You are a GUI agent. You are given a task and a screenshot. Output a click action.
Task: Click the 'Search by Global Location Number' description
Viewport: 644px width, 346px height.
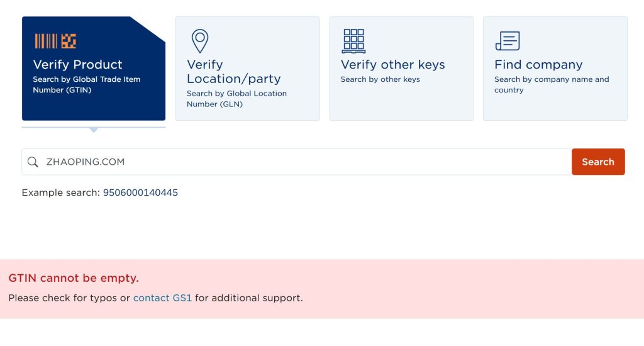click(236, 99)
